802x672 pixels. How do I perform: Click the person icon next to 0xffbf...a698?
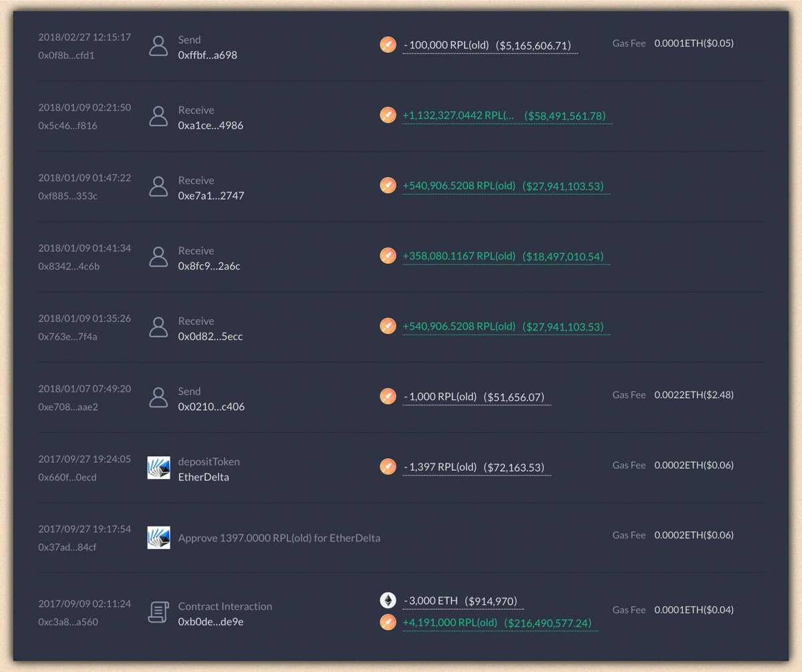[158, 46]
